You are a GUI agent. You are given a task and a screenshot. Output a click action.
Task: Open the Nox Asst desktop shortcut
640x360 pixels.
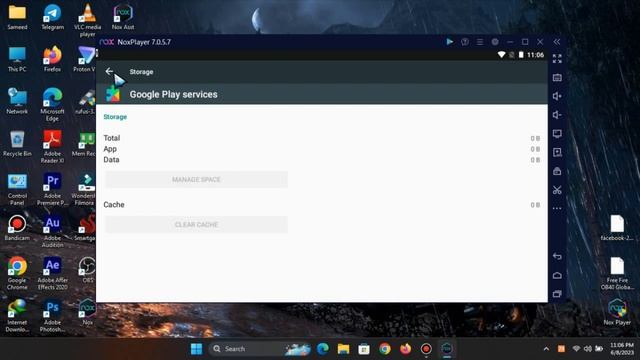click(123, 17)
